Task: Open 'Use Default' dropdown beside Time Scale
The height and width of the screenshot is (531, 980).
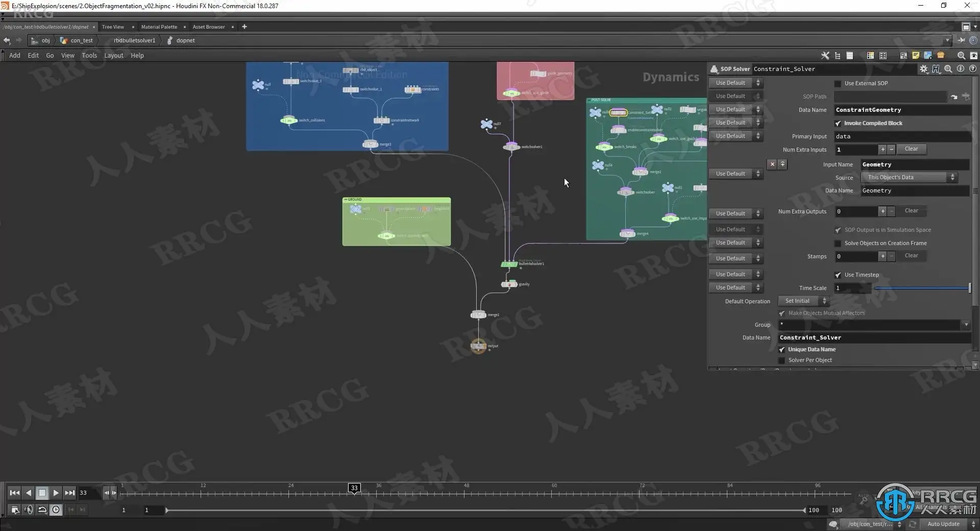Action: 736,287
